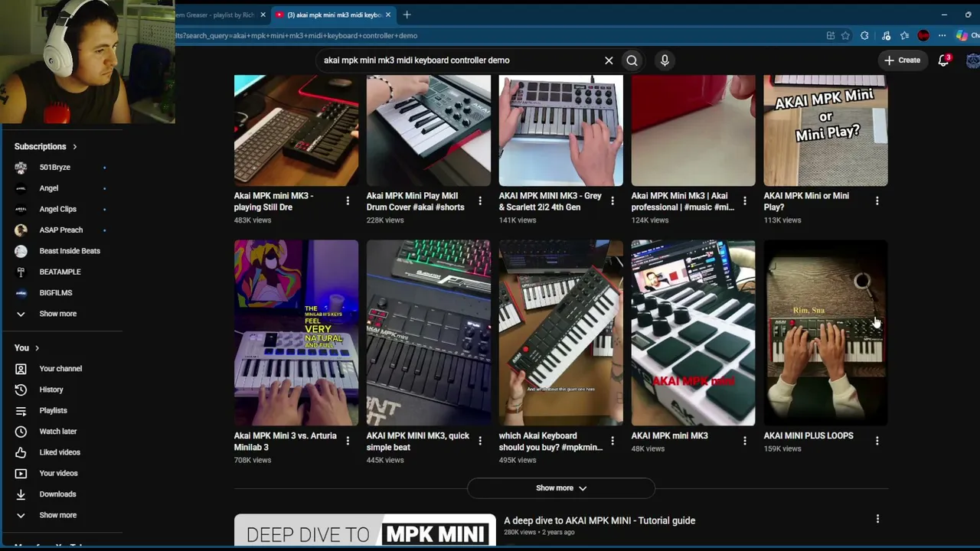Open options menu for 'Grey & Scarlett' short

(612, 201)
